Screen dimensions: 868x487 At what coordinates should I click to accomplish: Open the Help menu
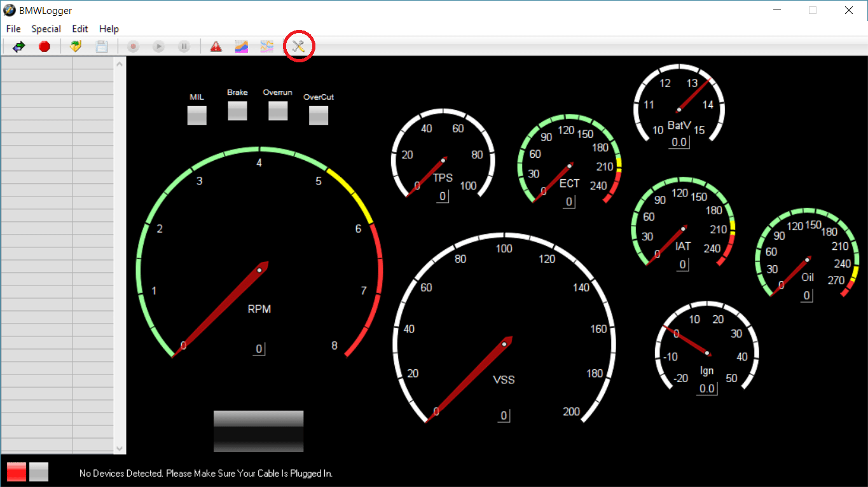point(109,29)
